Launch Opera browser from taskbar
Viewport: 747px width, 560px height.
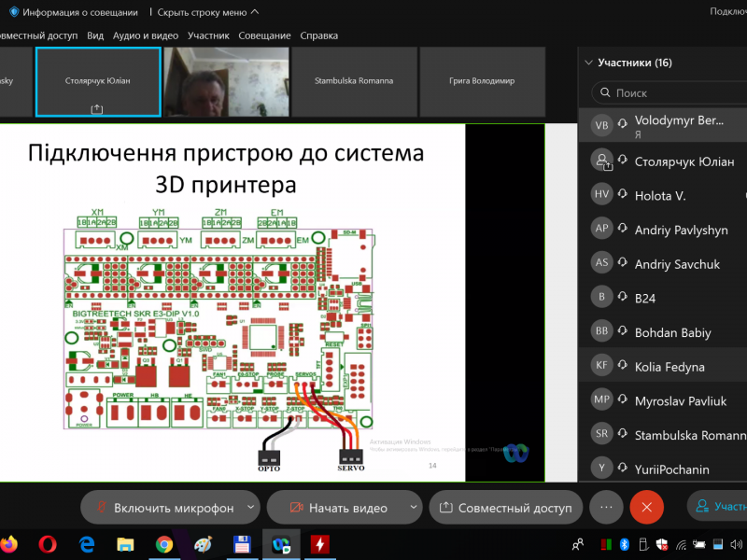pos(49,543)
